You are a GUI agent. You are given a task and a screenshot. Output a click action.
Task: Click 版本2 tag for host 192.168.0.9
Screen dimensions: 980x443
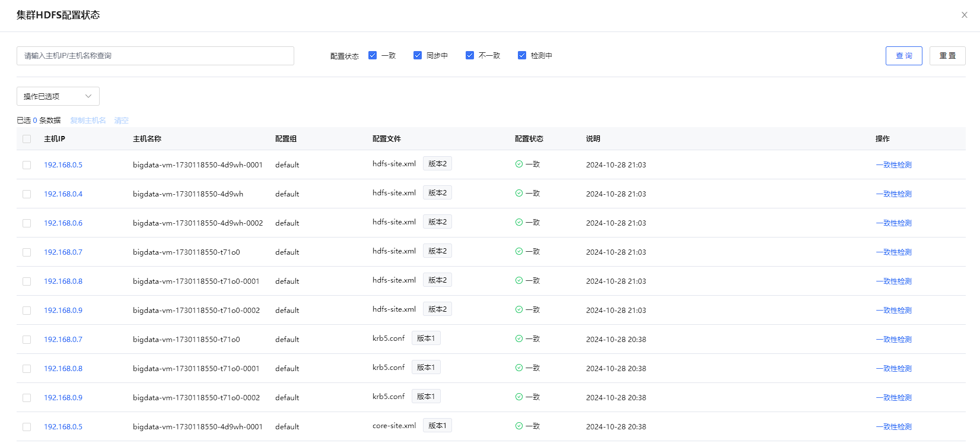pyautogui.click(x=437, y=309)
